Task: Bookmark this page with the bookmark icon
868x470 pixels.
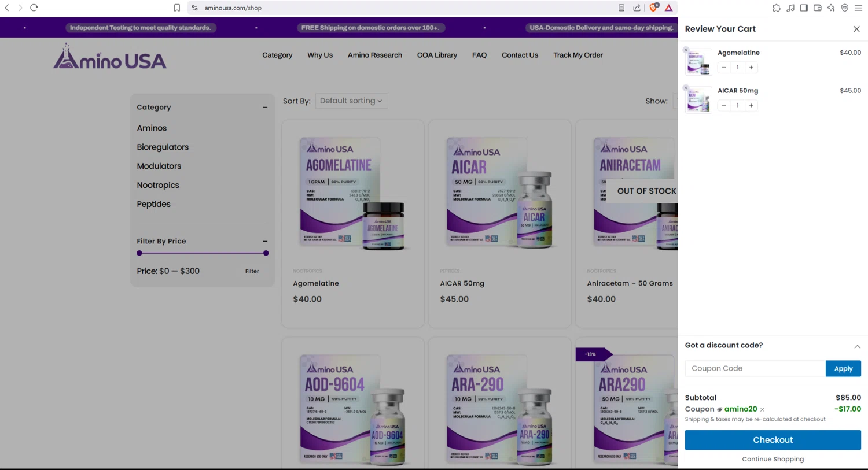Action: click(177, 8)
